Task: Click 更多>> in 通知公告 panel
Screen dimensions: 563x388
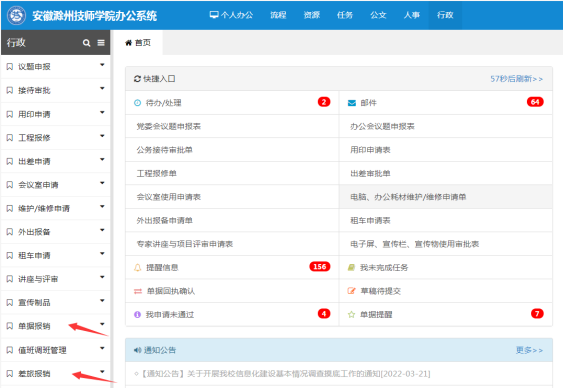Action: (529, 350)
